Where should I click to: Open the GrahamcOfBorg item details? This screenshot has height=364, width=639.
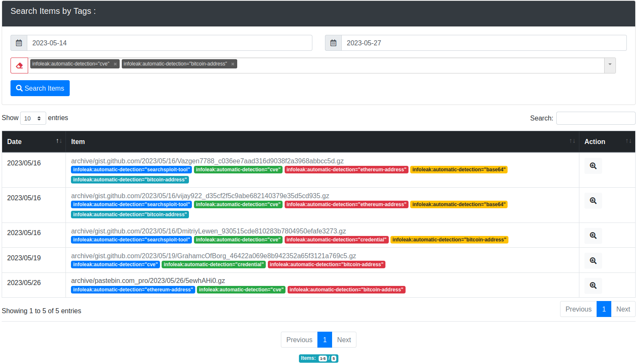pos(593,260)
